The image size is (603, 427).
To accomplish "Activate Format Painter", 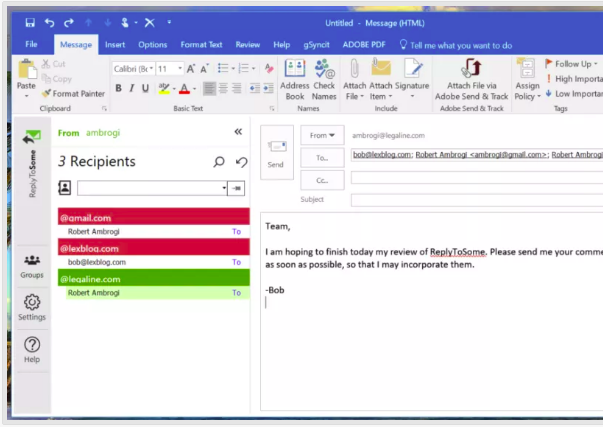I will coord(73,93).
